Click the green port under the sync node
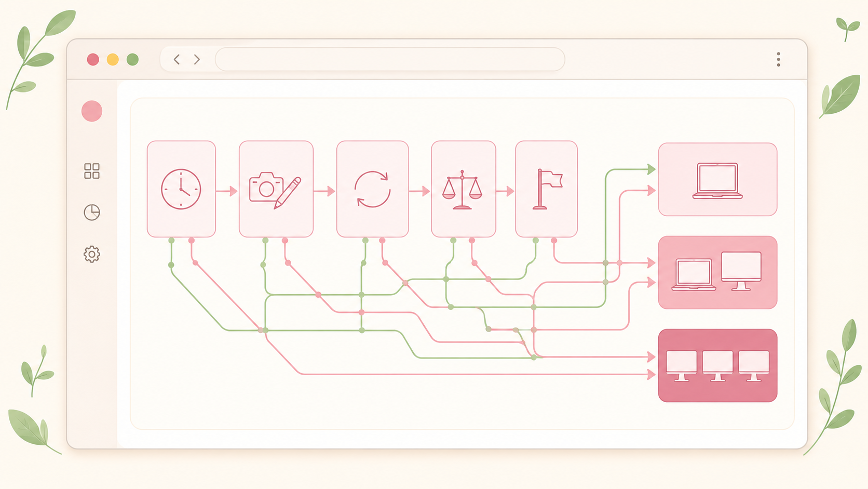The height and width of the screenshot is (489, 868). (365, 241)
